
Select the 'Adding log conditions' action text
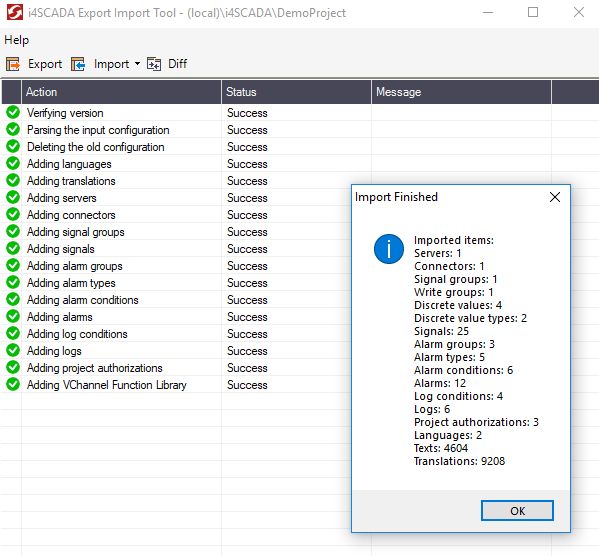(77, 334)
